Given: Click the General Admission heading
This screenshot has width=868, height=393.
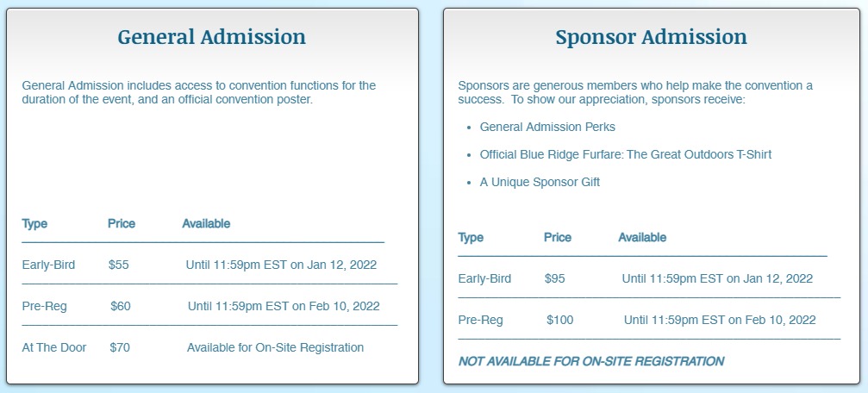Looking at the screenshot, I should [211, 37].
